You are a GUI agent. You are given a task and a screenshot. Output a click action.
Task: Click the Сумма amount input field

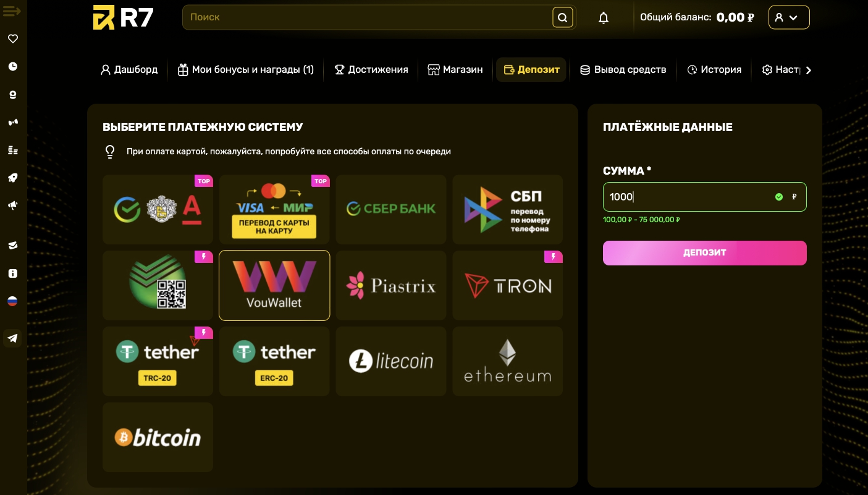pos(704,197)
